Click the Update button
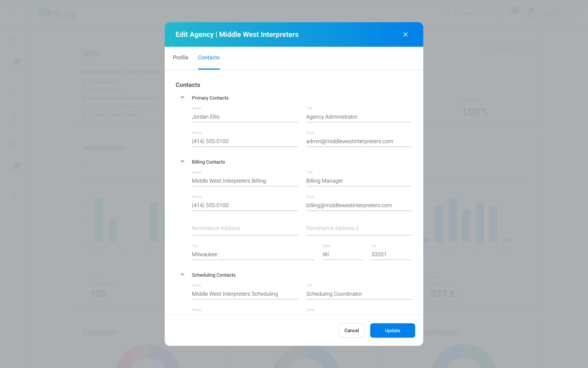 tap(392, 331)
